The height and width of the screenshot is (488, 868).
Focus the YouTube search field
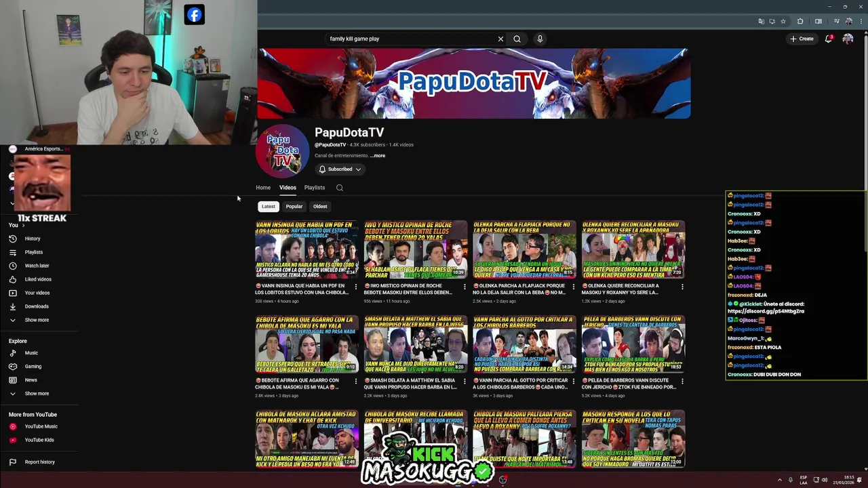(x=410, y=39)
